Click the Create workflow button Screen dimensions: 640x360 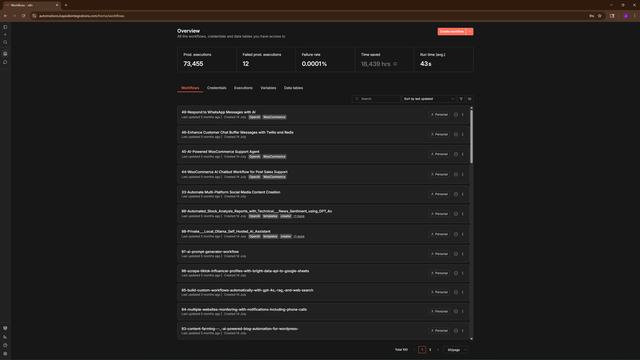(x=451, y=31)
